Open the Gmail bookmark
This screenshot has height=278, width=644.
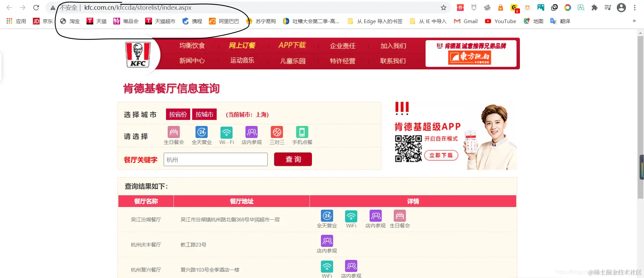point(466,21)
